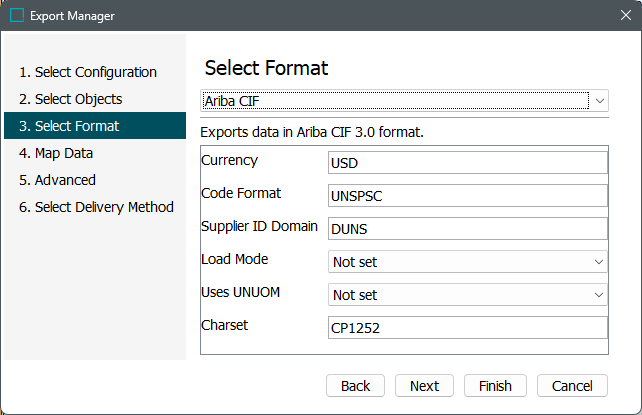Click the Finish button

495,386
